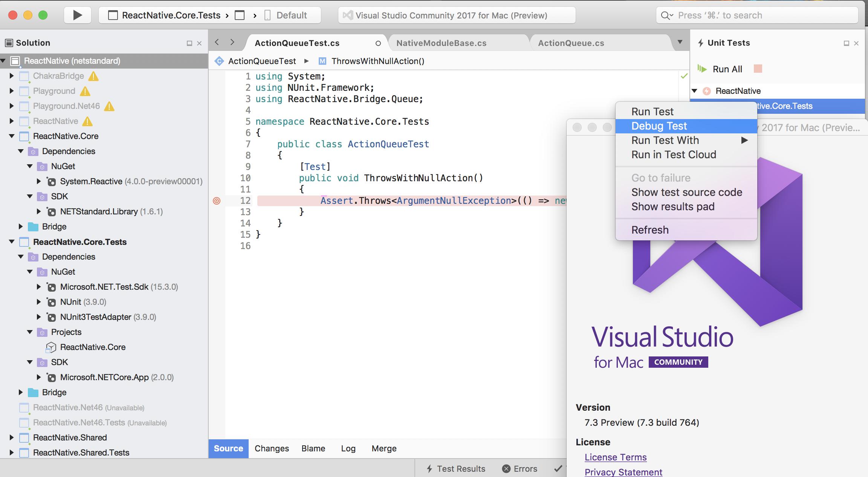The image size is (868, 477).
Task: Expand the ReactNative.Shared project
Action: click(11, 438)
